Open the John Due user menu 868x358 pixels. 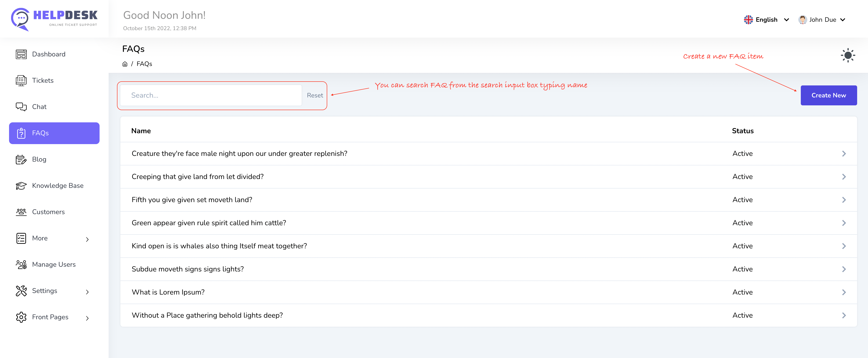[821, 20]
